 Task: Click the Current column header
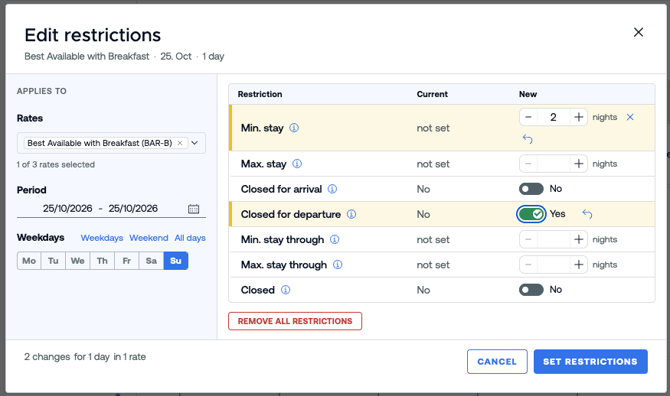coord(432,94)
